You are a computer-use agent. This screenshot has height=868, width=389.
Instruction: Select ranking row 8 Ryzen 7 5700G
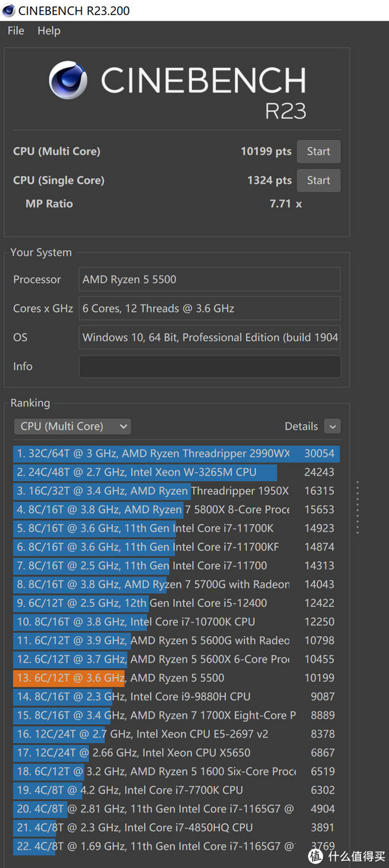(176, 584)
